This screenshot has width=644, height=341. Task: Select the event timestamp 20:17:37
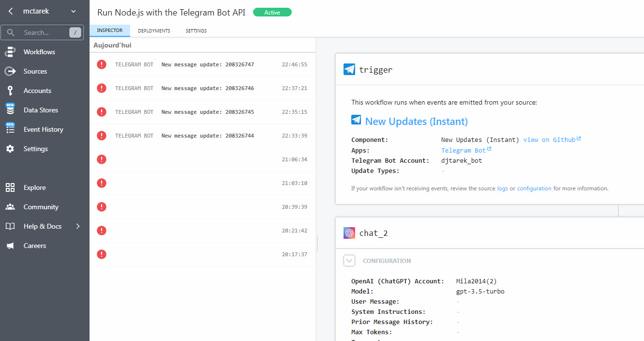click(x=294, y=254)
